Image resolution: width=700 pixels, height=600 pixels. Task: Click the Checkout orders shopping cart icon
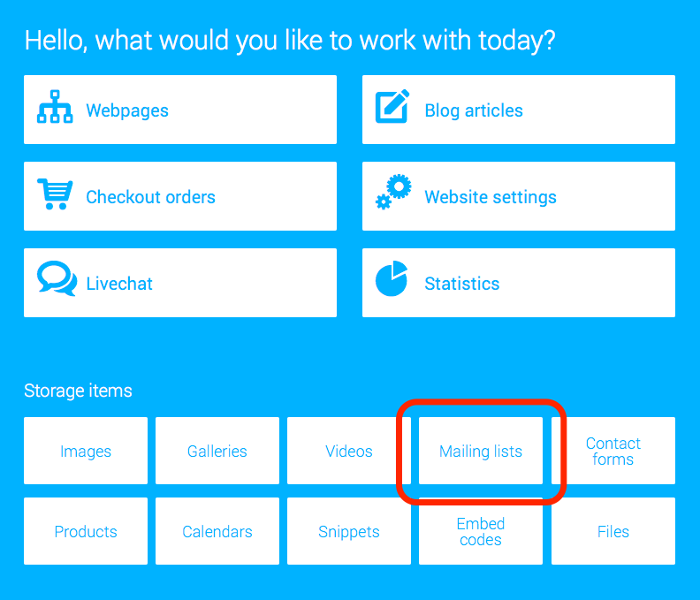coord(55,194)
